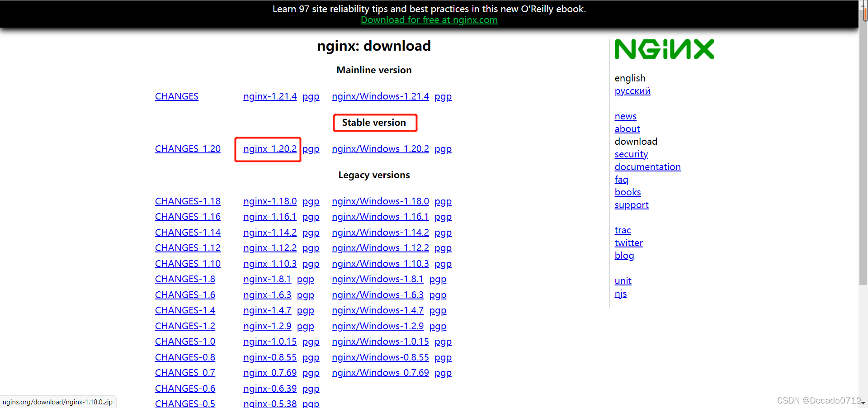The height and width of the screenshot is (408, 868).
Task: Open the security page
Action: (631, 154)
